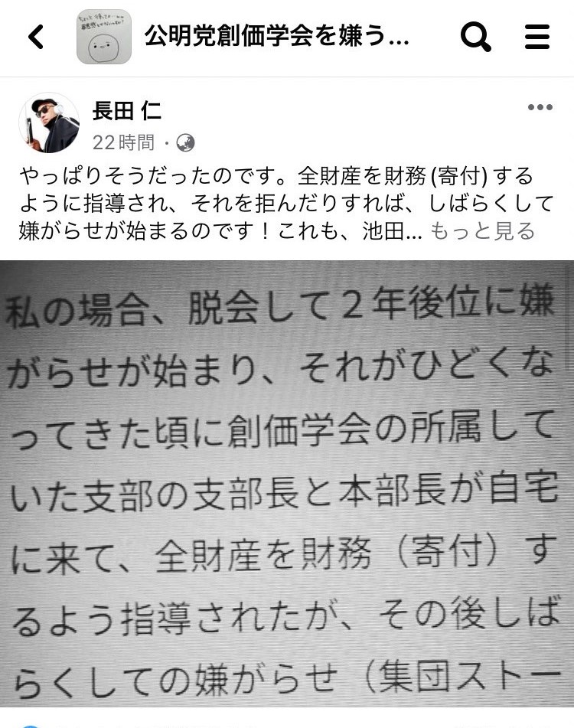
Task: Tap the 22時間 timestamp
Action: [123, 143]
